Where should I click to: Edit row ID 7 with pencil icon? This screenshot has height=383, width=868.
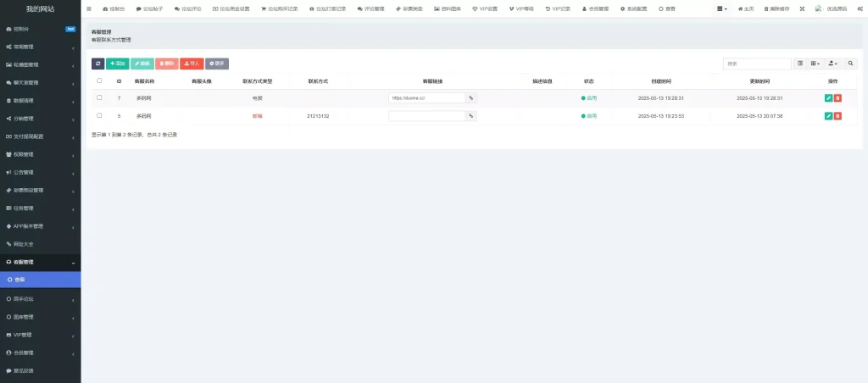point(829,98)
